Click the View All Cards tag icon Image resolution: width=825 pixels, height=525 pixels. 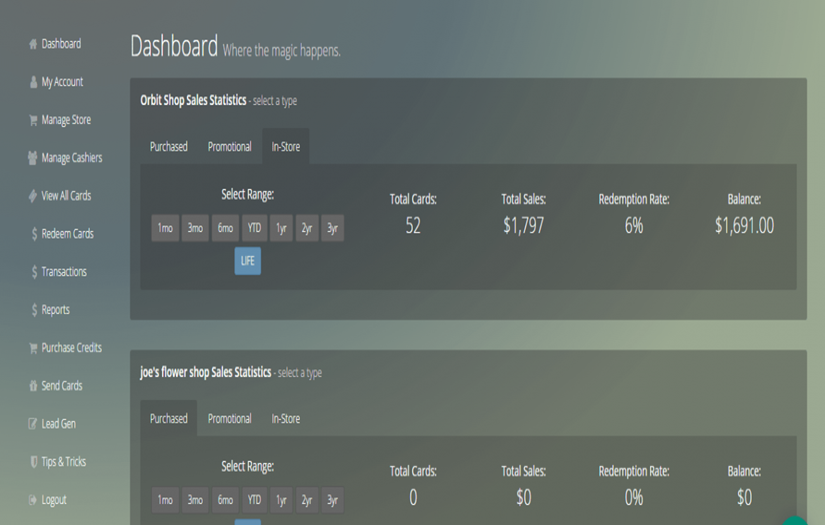(33, 196)
